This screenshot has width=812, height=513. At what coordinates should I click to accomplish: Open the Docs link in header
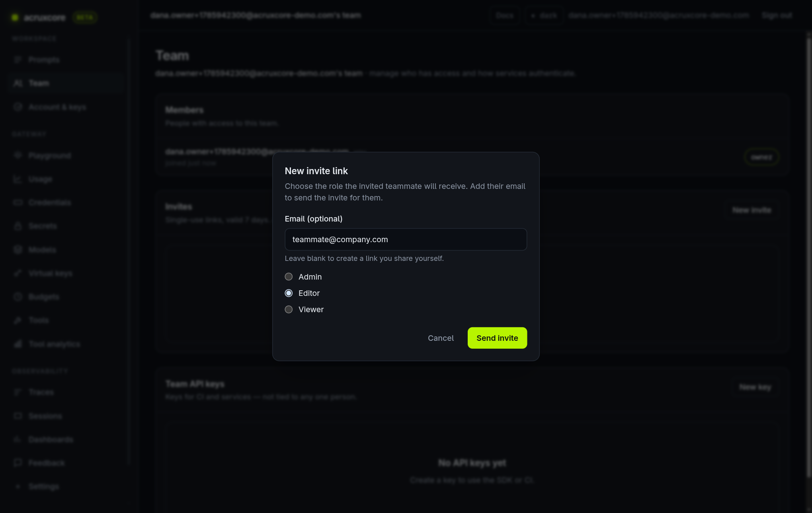pos(505,16)
